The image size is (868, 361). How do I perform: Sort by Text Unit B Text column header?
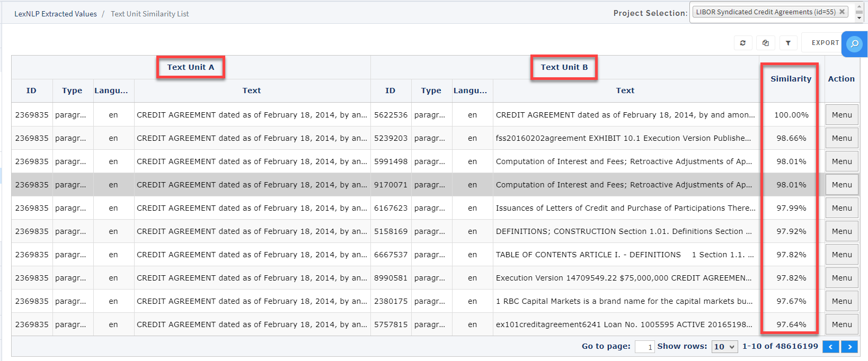click(625, 91)
